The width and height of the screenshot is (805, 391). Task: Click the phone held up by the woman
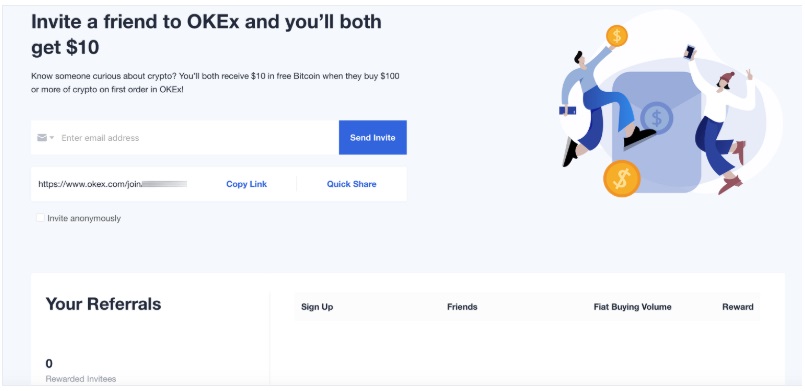[689, 52]
